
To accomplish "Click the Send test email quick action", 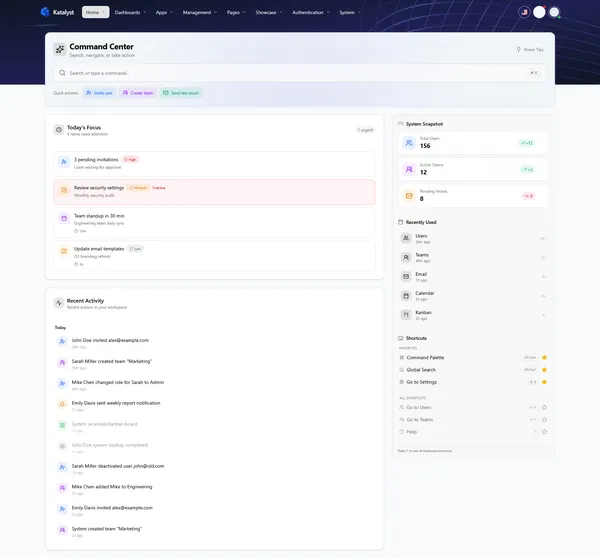I will click(x=181, y=93).
